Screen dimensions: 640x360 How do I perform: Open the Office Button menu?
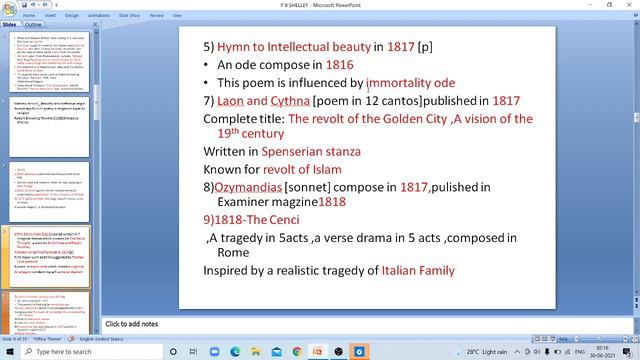(x=9, y=8)
